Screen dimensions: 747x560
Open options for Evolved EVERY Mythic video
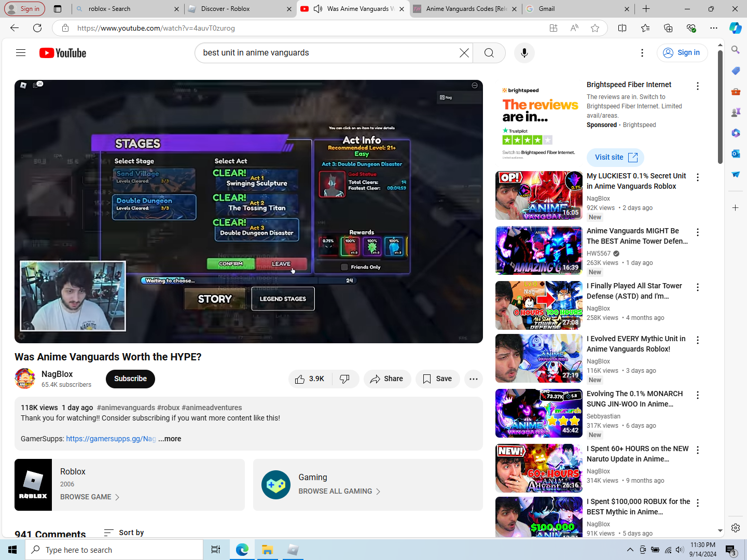coord(698,340)
